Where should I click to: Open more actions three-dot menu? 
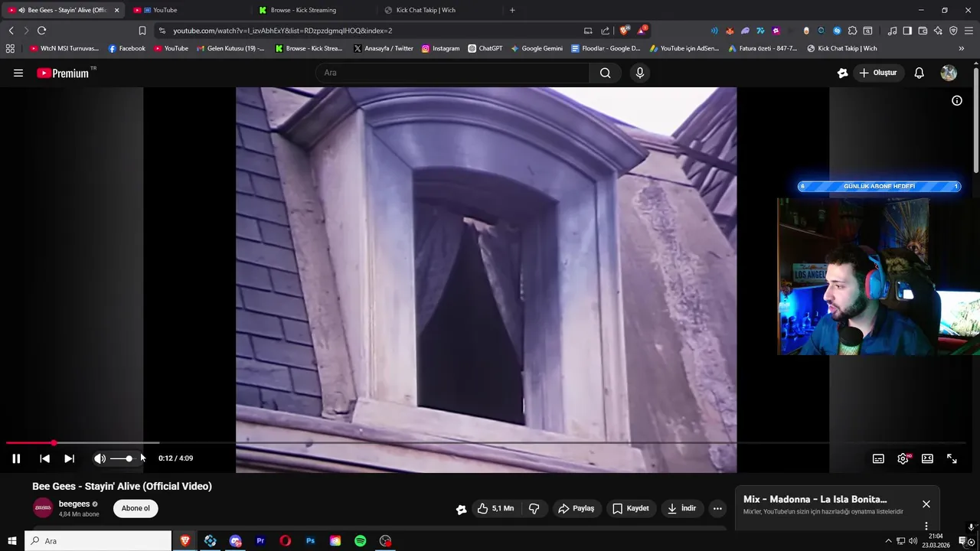(717, 508)
